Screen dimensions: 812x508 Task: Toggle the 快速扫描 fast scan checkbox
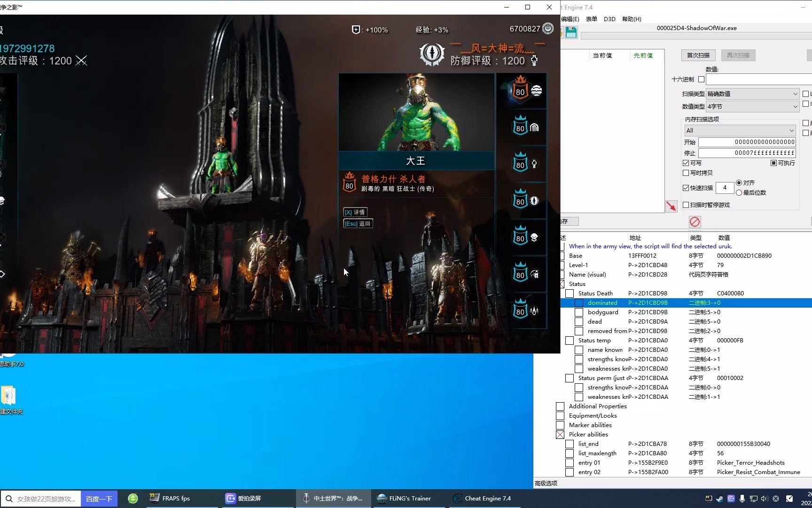pos(686,188)
